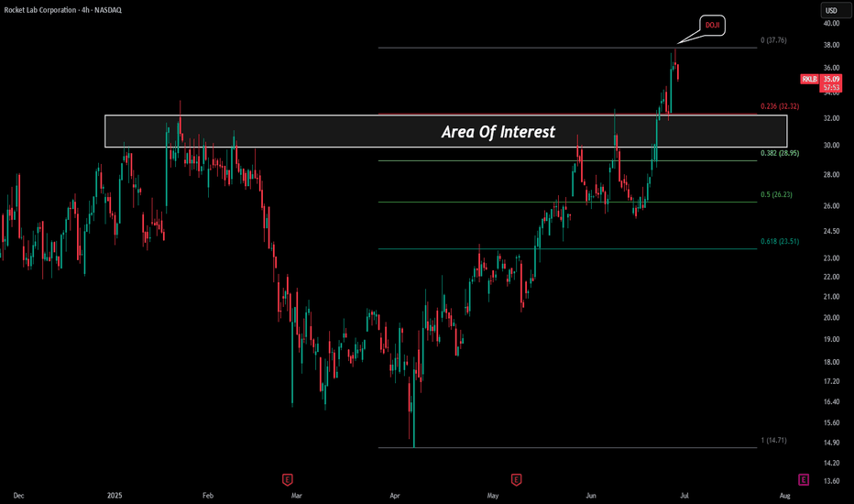Click the 2025 label on time axis
The height and width of the screenshot is (504, 854).
(115, 496)
